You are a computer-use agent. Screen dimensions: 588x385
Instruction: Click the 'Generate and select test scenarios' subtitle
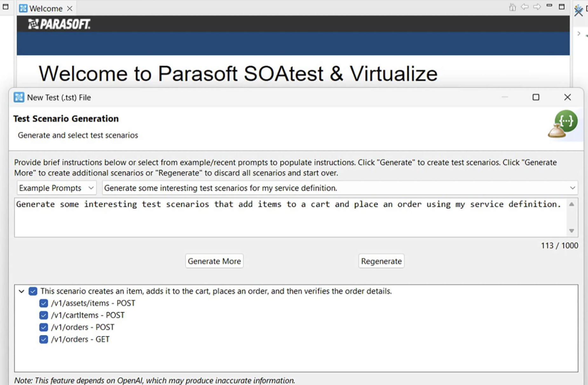tap(78, 135)
